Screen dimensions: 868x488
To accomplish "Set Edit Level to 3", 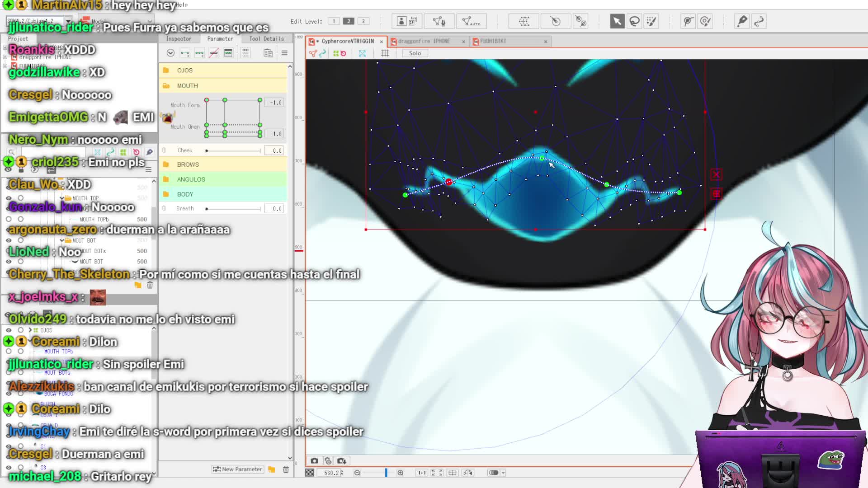I will click(x=363, y=21).
